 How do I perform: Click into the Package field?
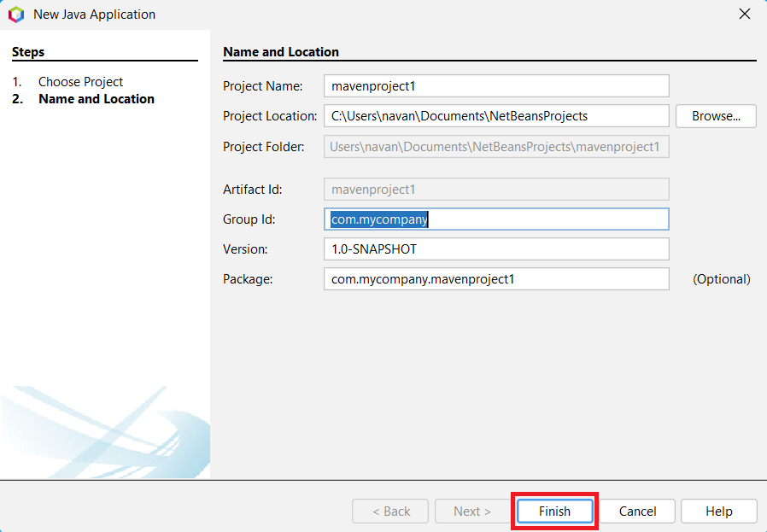[496, 278]
